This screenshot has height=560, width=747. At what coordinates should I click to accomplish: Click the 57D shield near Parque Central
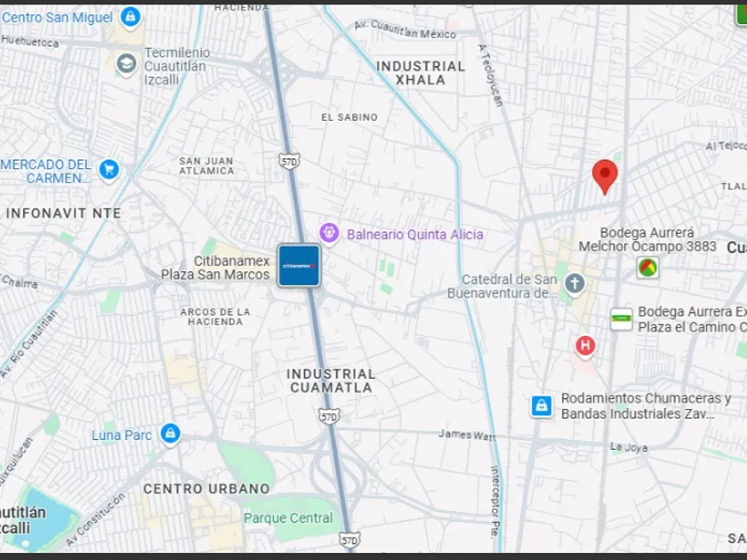click(349, 540)
